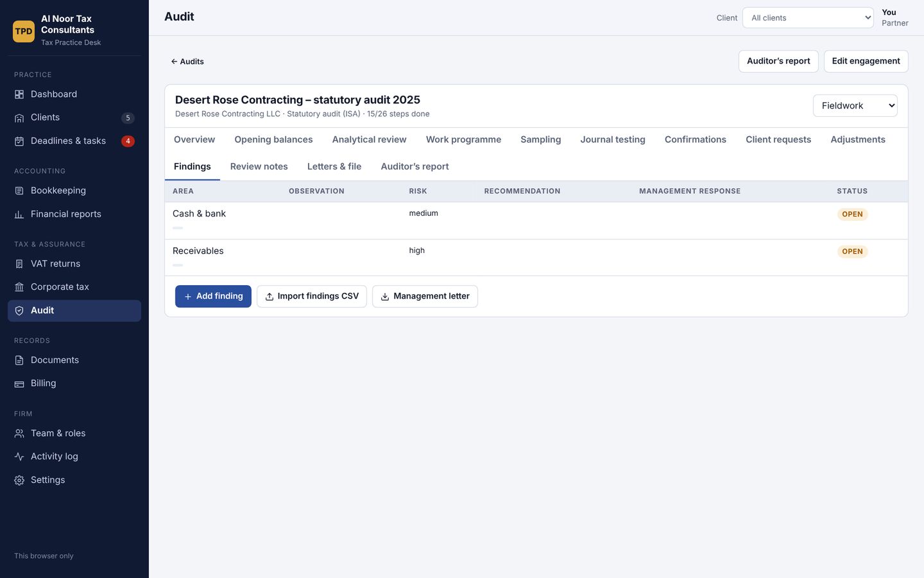
Task: Click the Receivables finding row
Action: 536,258
